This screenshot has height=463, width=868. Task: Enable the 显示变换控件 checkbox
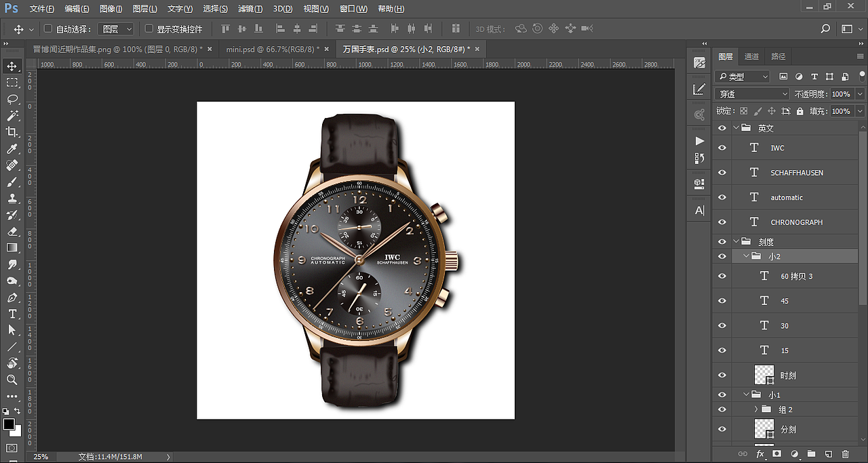point(149,29)
